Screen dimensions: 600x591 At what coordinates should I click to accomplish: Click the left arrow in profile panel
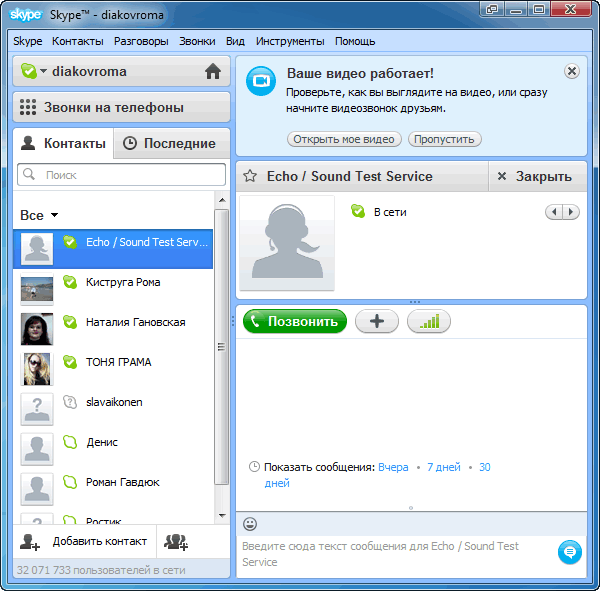[554, 212]
